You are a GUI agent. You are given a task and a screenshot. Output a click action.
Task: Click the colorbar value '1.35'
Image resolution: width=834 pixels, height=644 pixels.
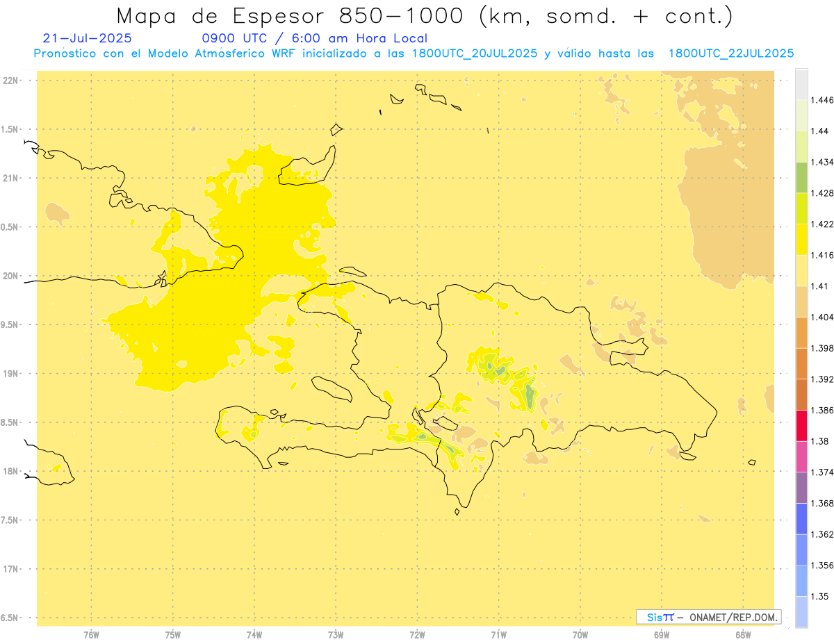(x=819, y=596)
